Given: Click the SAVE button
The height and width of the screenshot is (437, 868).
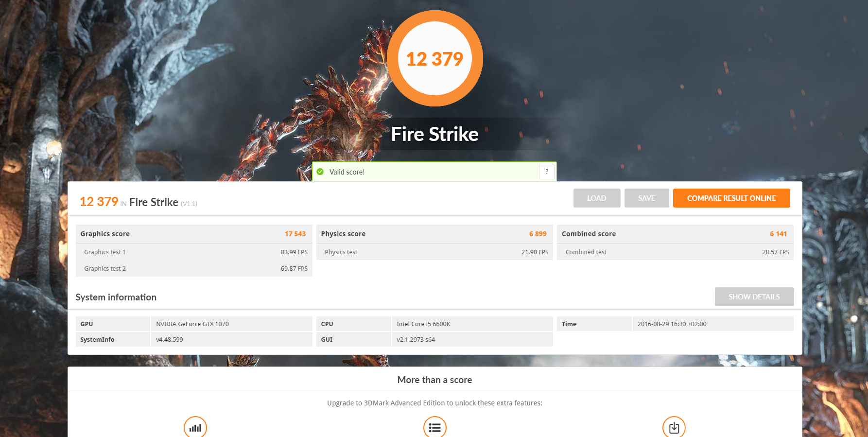Looking at the screenshot, I should [x=646, y=198].
